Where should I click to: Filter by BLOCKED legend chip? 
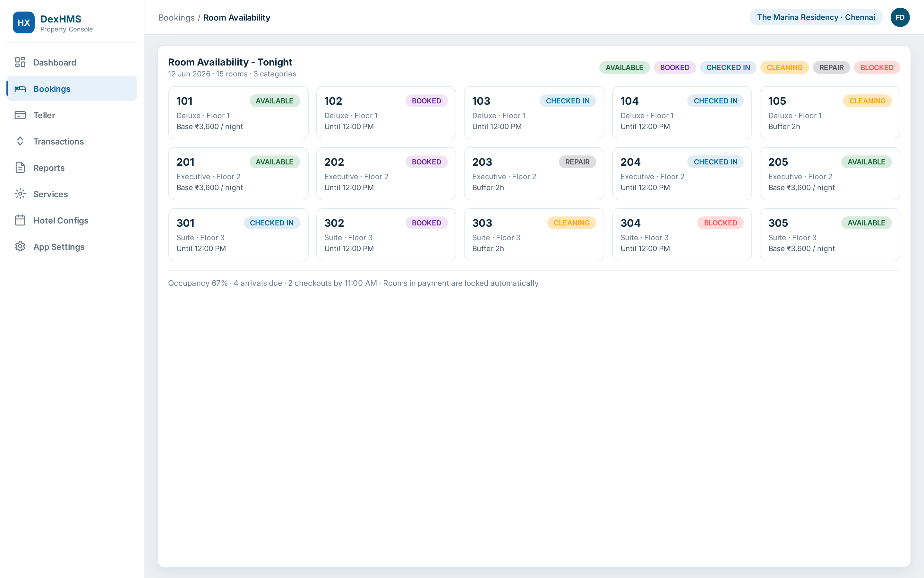(877, 68)
